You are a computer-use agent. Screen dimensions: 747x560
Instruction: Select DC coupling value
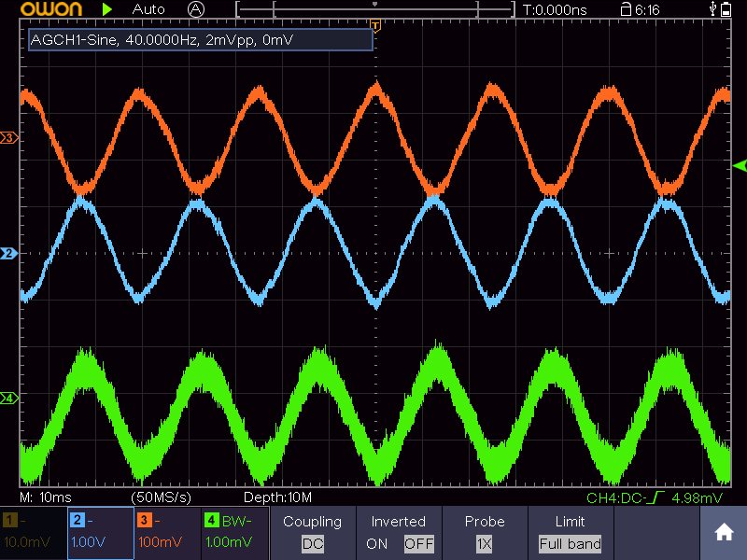click(x=313, y=544)
